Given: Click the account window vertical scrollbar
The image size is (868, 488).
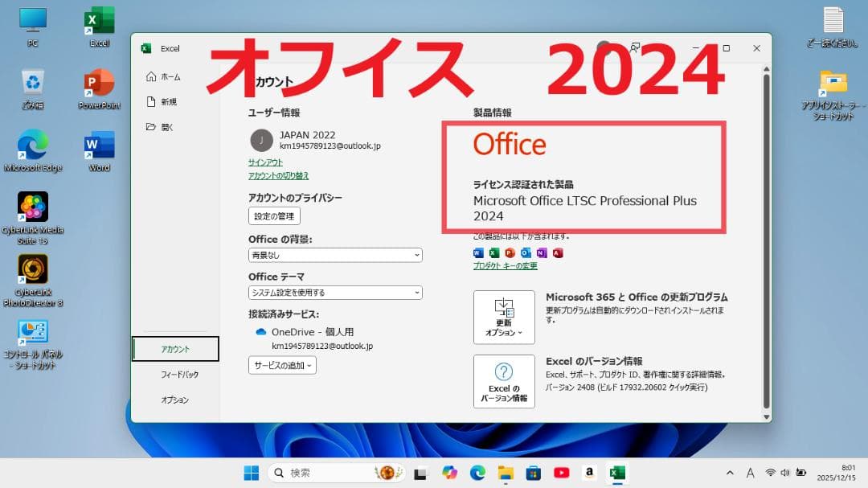Looking at the screenshot, I should (x=767, y=241).
